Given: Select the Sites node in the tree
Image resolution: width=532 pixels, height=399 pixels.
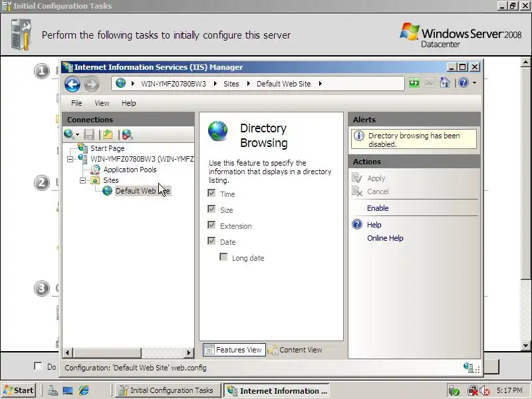Looking at the screenshot, I should coord(111,180).
